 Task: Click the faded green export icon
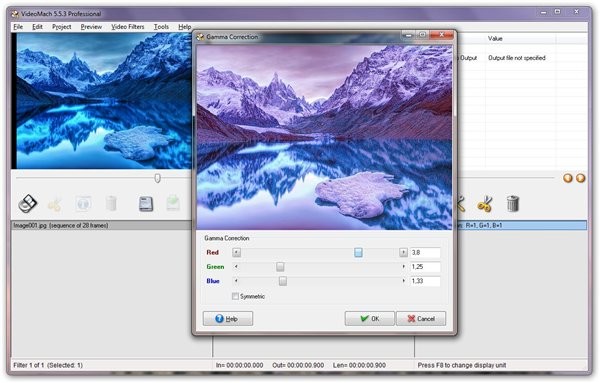click(x=173, y=203)
